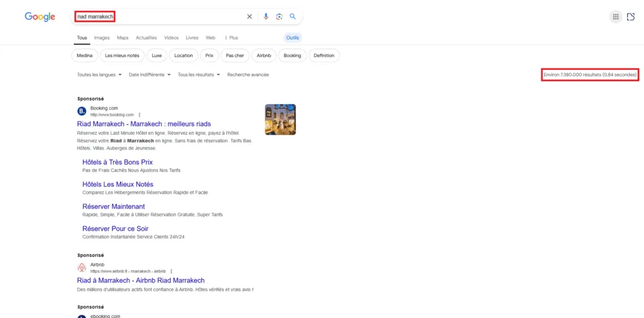Click the account icon at top right
This screenshot has width=644, height=318.
(x=631, y=17)
